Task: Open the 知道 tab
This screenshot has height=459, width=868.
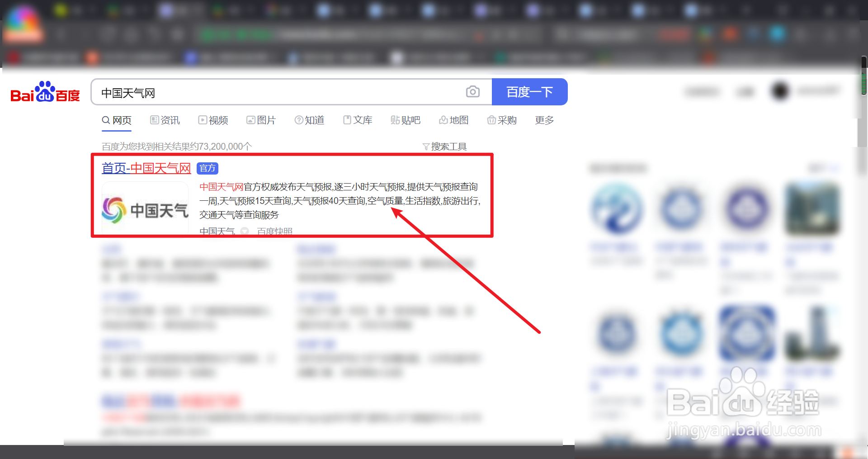Action: click(x=310, y=120)
